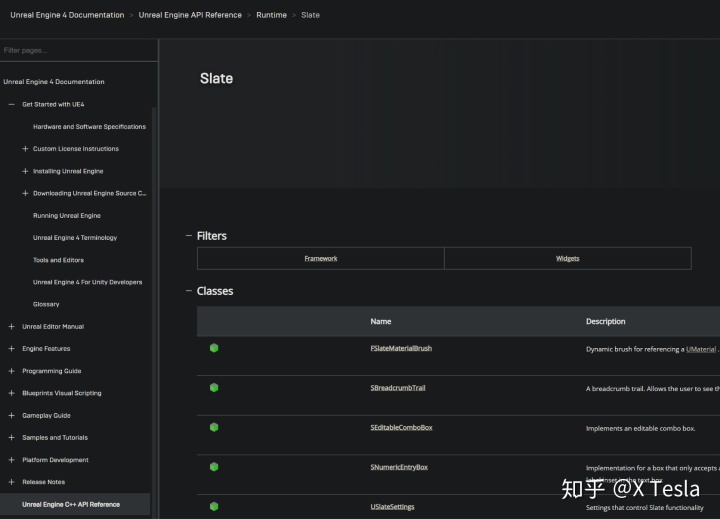
Task: Click the sidebar vertical scrollbar
Action: coord(154,312)
